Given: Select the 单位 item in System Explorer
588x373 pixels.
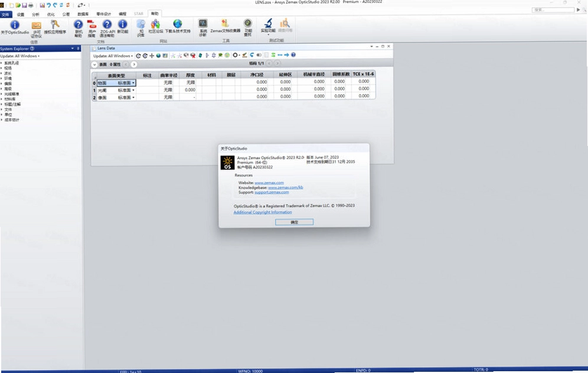Looking at the screenshot, I should [x=8, y=115].
